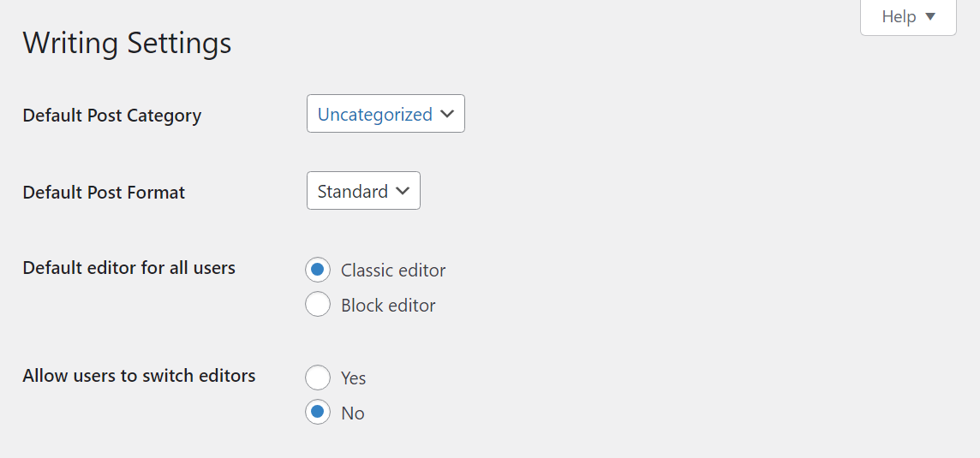Click the "Default Post Category" field label

pos(112,116)
